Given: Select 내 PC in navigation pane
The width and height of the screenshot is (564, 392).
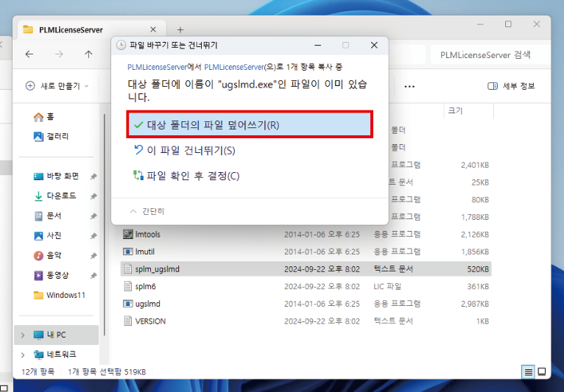Looking at the screenshot, I should [57, 335].
